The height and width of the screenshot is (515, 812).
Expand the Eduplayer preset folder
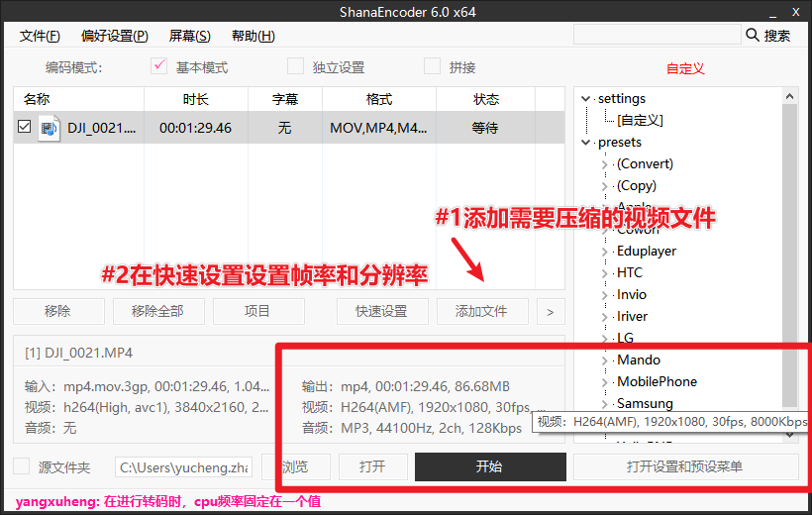[x=604, y=252]
